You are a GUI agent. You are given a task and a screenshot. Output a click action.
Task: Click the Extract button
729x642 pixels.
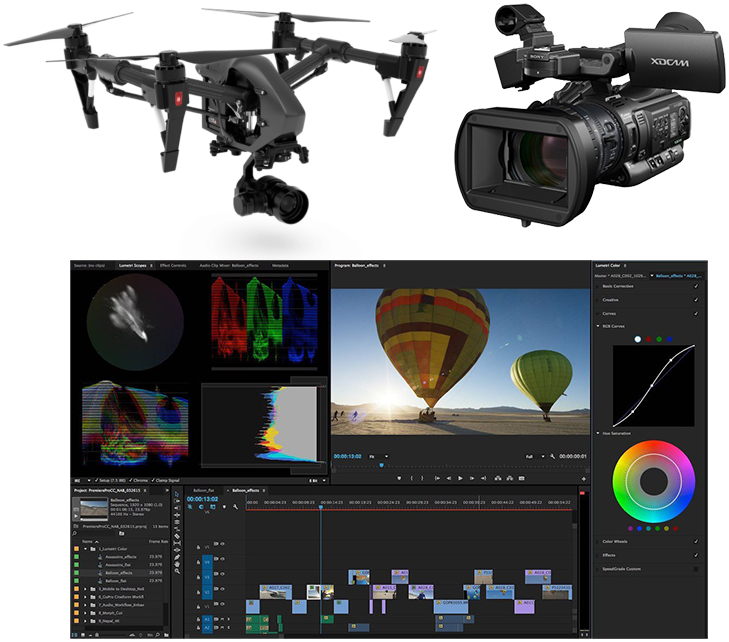(510, 478)
